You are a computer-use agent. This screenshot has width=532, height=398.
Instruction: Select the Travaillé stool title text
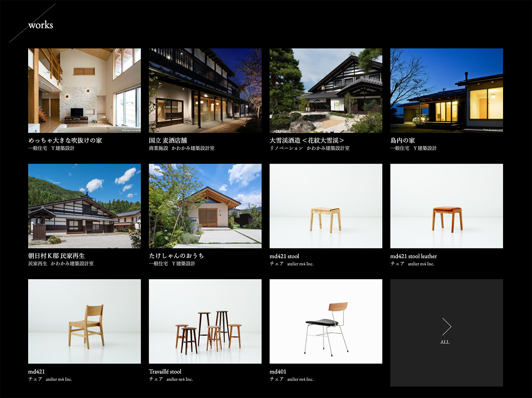165,371
